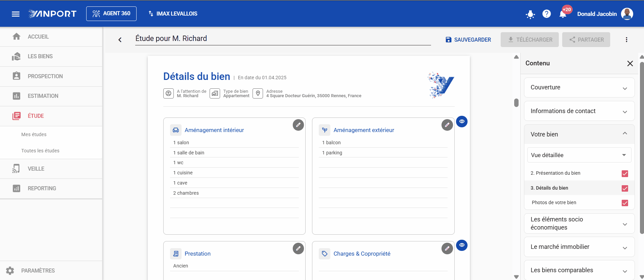Click the Reporting chart icon

pyautogui.click(x=16, y=188)
